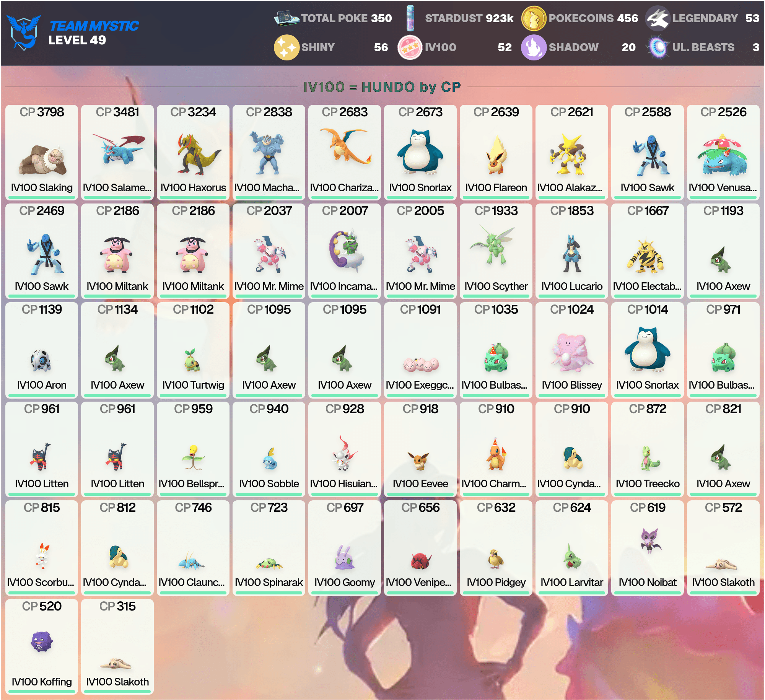Click the Level 49 trainer label

77,40
